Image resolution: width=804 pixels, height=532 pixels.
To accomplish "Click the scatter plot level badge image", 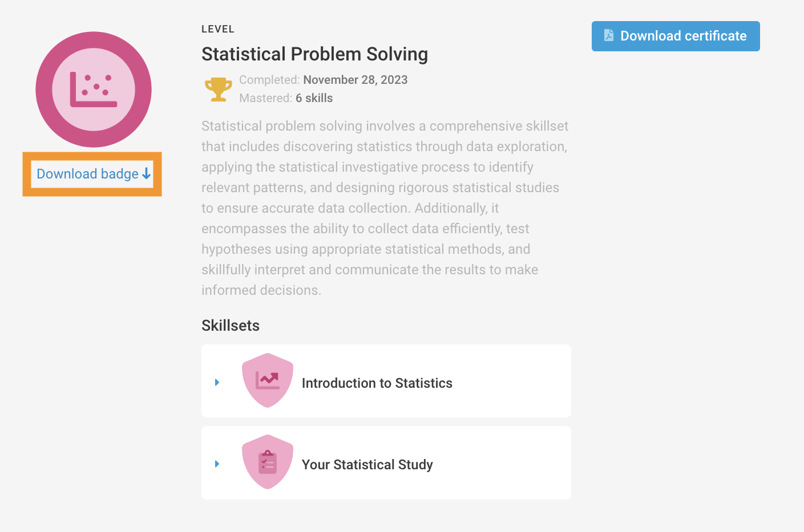I will pyautogui.click(x=94, y=90).
